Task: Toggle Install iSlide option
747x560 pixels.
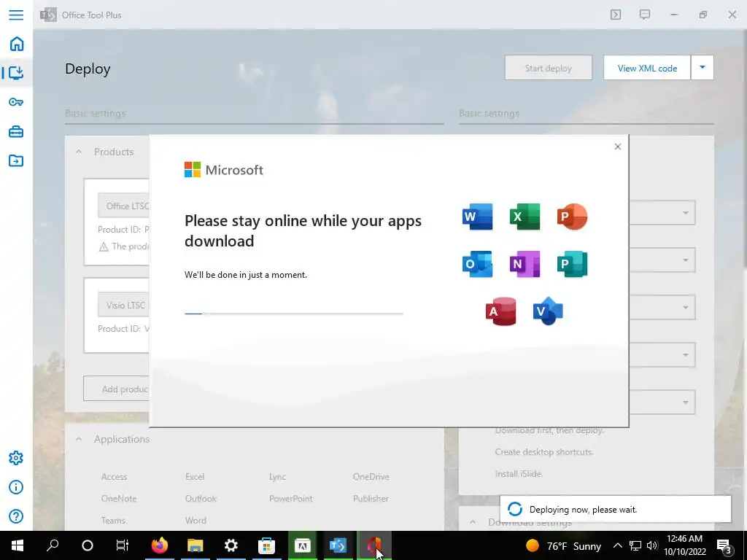Action: point(519,474)
